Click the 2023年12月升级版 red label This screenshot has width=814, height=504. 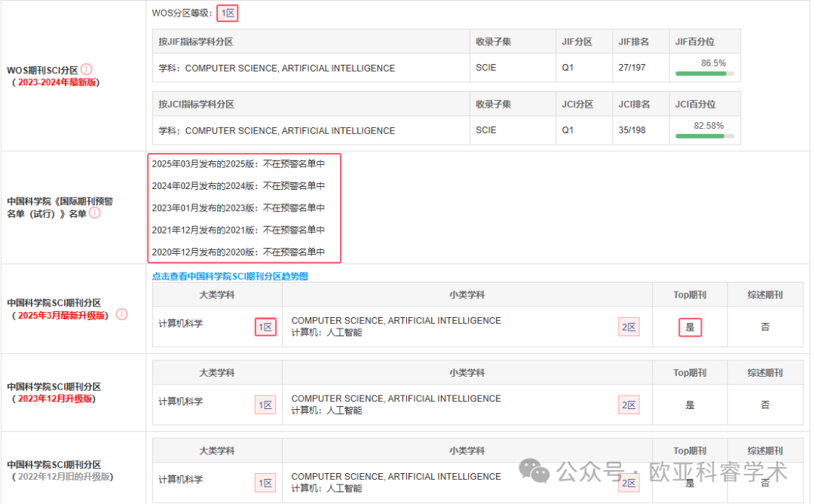click(x=55, y=399)
